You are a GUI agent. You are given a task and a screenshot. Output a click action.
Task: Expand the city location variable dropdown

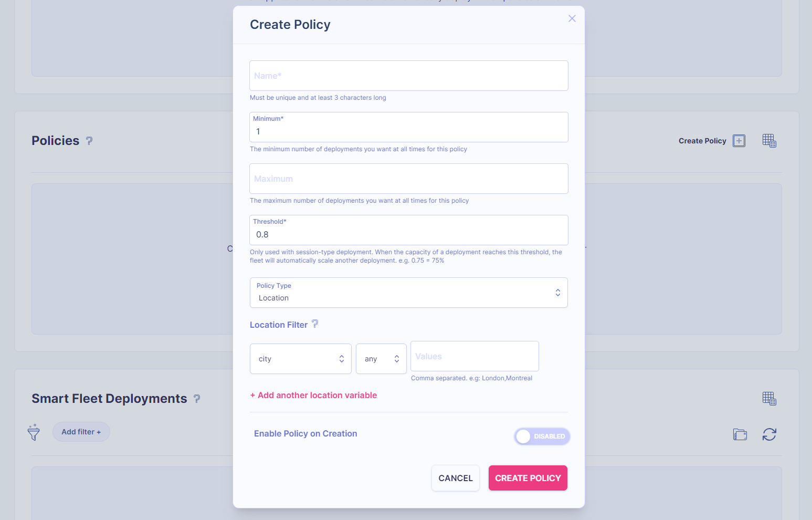click(300, 359)
